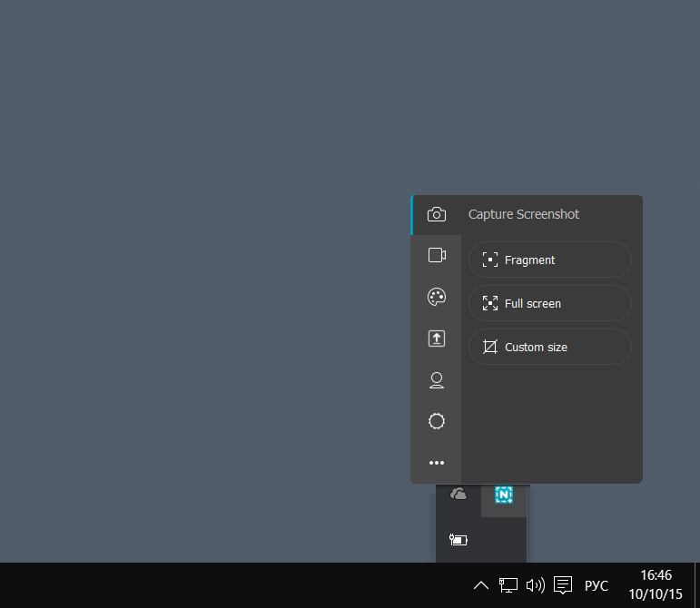This screenshot has height=608, width=700.
Task: Click Show desktop strip at taskbar edge
Action: [696, 585]
